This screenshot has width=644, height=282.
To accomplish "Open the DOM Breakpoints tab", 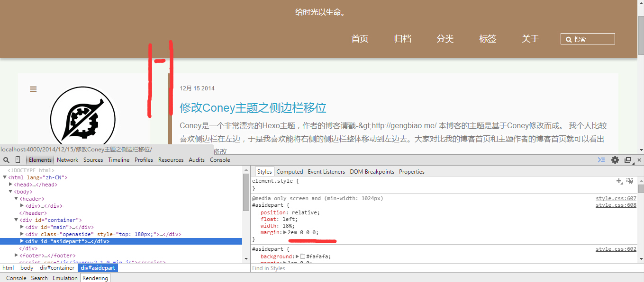I will tap(372, 172).
